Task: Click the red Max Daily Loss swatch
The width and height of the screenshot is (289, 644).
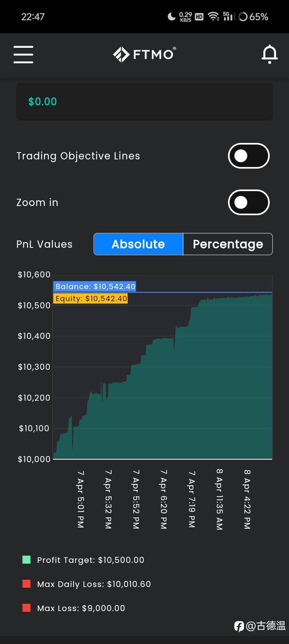Action: [x=26, y=584]
